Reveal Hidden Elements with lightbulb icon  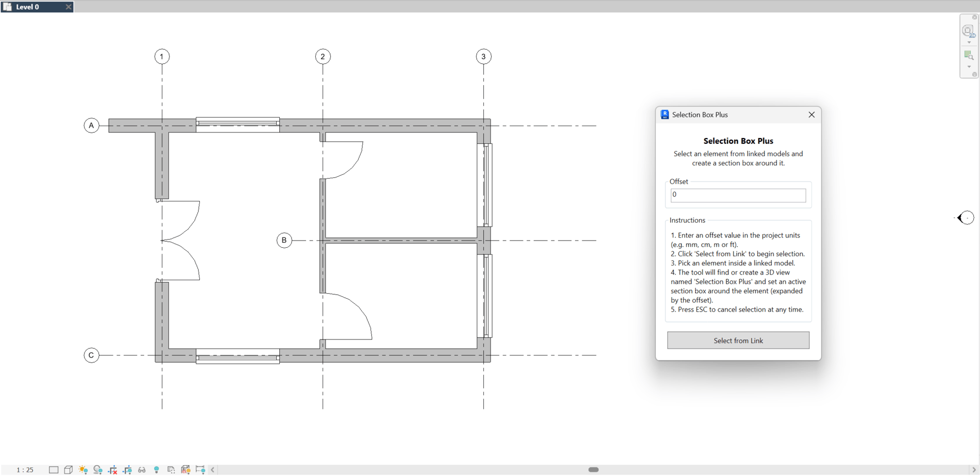(157, 469)
